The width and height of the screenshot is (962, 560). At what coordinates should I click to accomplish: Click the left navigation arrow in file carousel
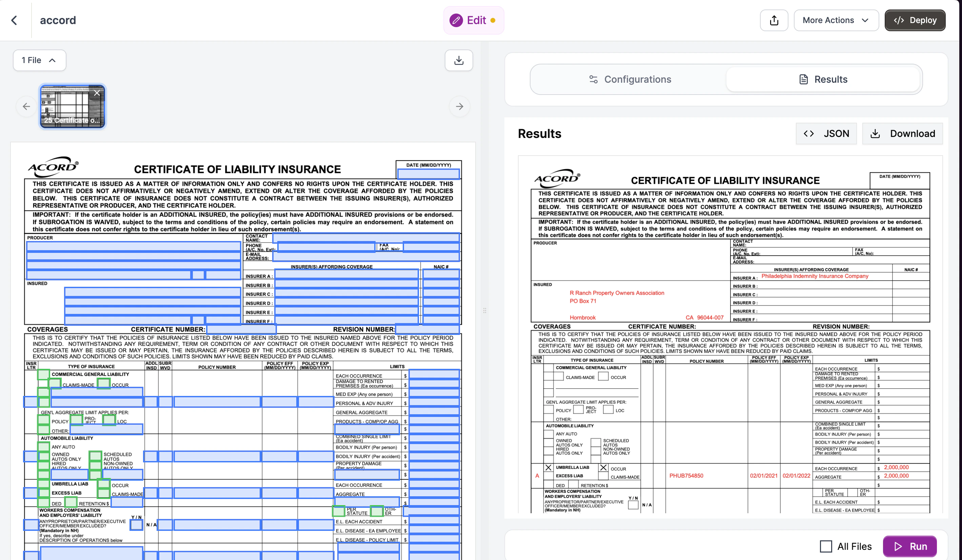(26, 106)
